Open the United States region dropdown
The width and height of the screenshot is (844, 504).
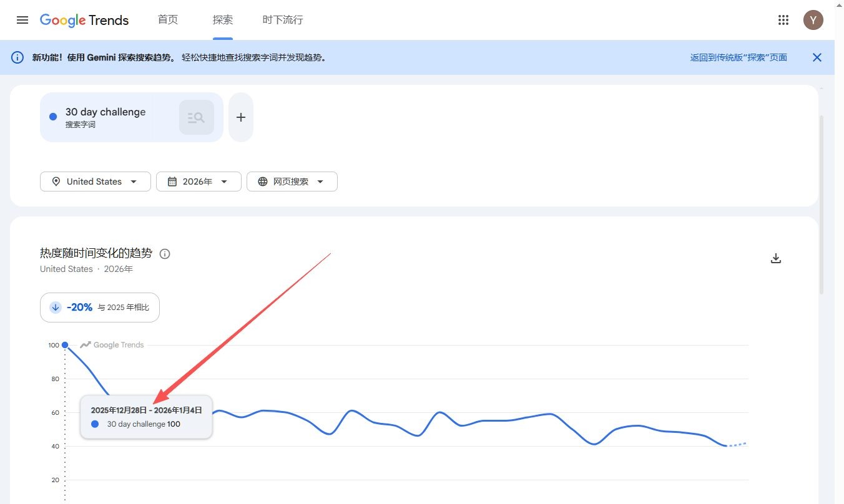pos(96,182)
